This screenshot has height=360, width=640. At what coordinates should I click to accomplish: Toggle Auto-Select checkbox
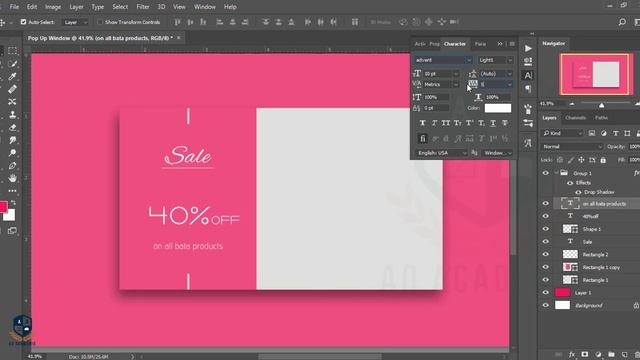(23, 22)
